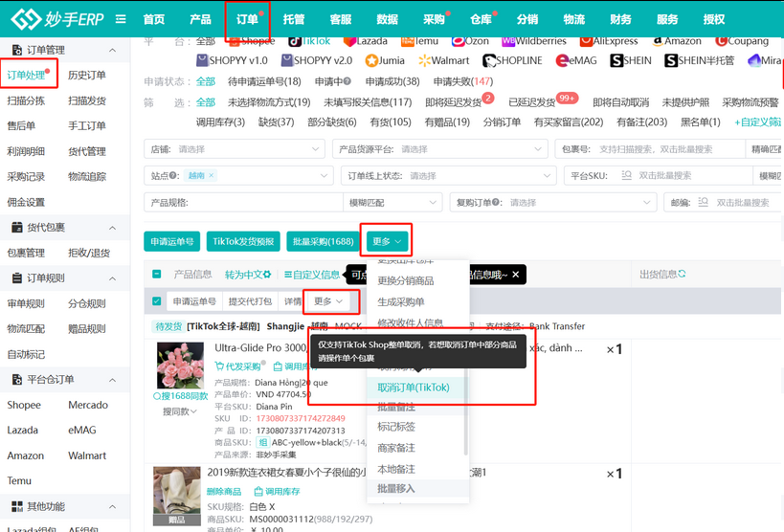The height and width of the screenshot is (532, 784).
Task: Select 申请失败(147) status filter
Action: point(463,81)
